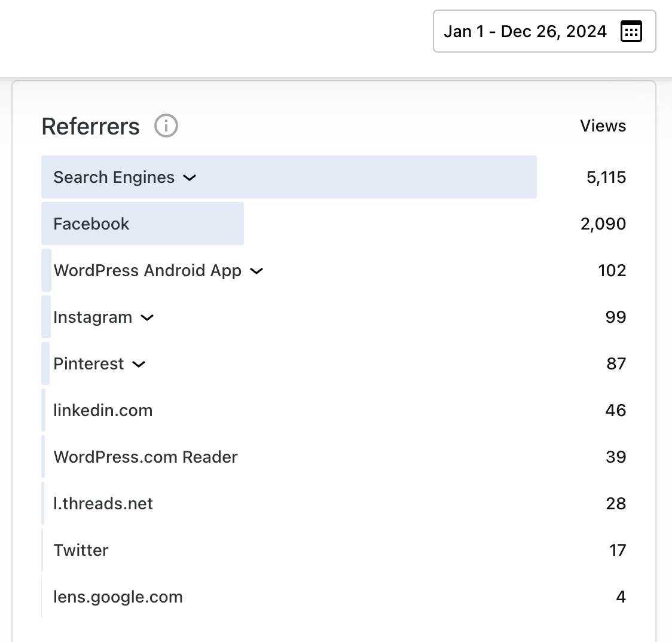672x642 pixels.
Task: Open the Facebook referrer row
Action: (x=91, y=224)
